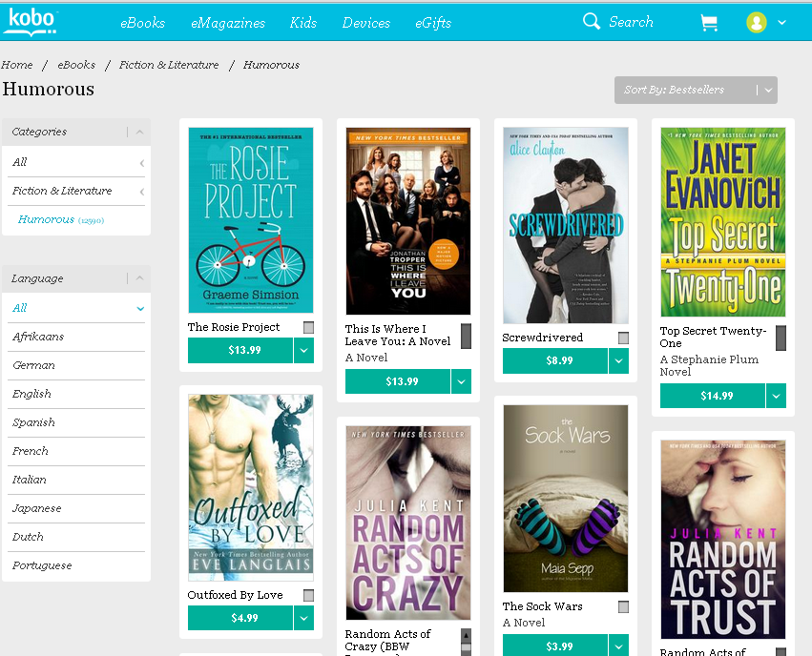The image size is (812, 656).
Task: Open the shopping cart
Action: [709, 23]
